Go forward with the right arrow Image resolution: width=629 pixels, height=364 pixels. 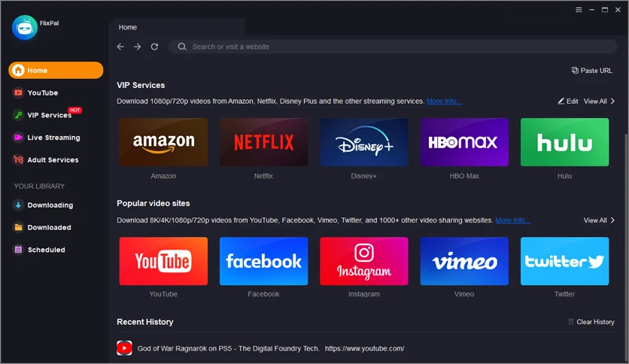[x=138, y=47]
